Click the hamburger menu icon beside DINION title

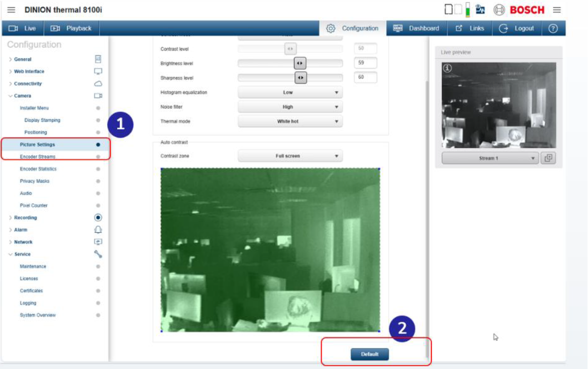12,10
